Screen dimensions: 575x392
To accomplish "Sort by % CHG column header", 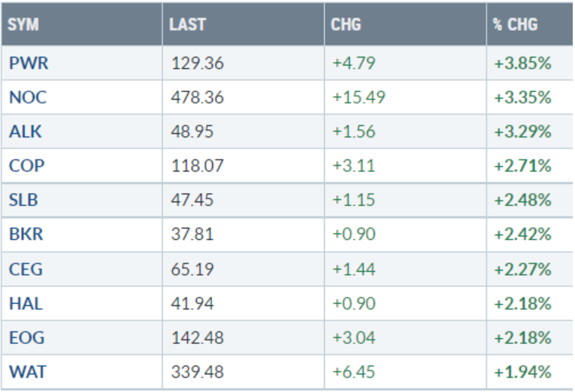I will click(515, 24).
